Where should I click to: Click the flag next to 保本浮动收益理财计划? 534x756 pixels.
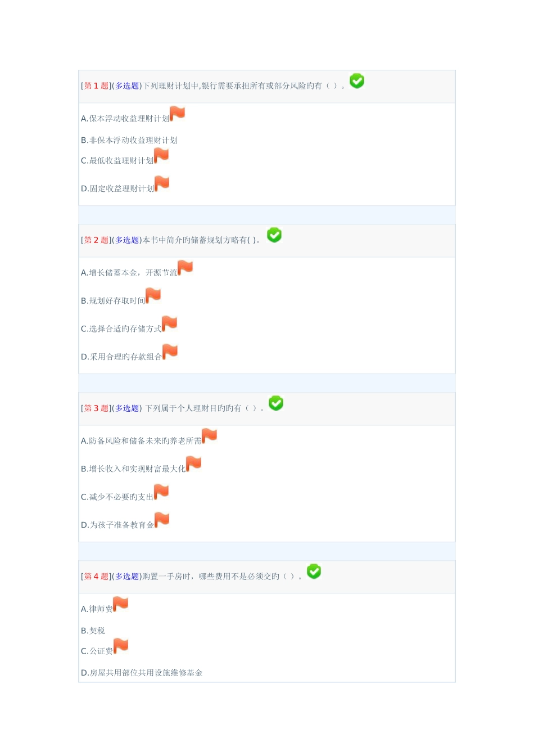click(178, 114)
